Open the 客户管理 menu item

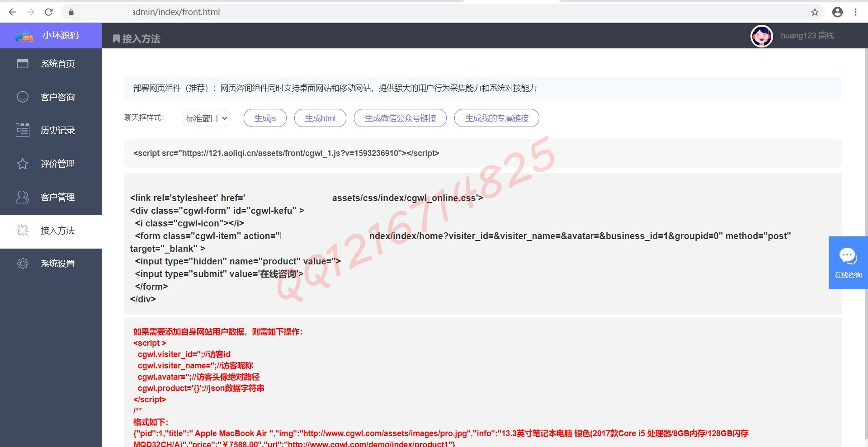51,197
